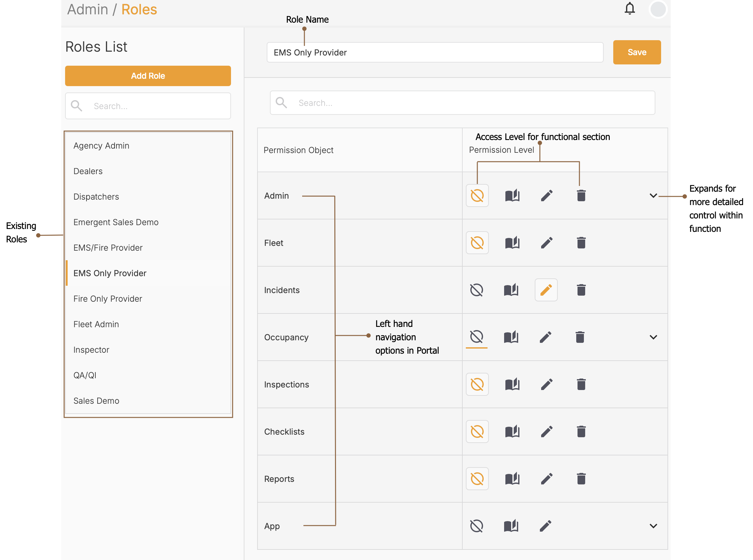Set App to no-access icon

click(477, 526)
